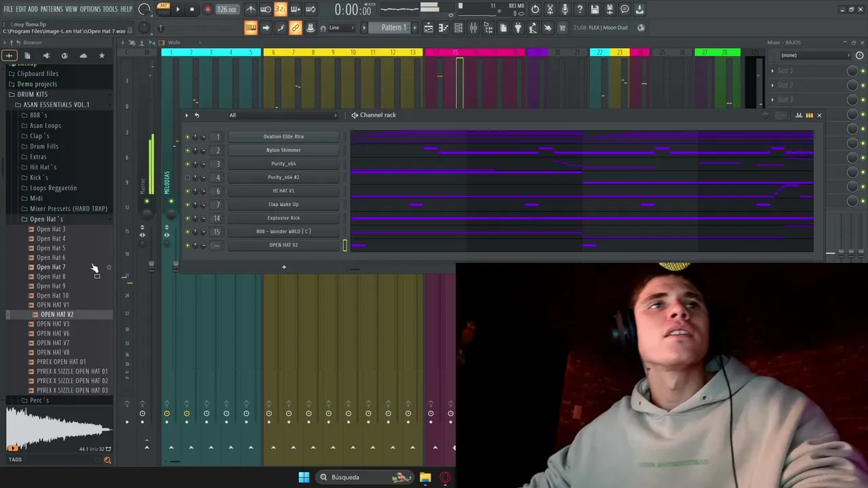Stop playback with the Stop button
868x488 pixels.
192,9
